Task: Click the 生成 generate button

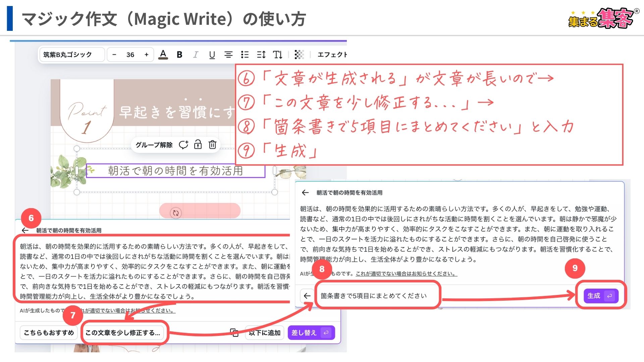Action: tap(601, 296)
